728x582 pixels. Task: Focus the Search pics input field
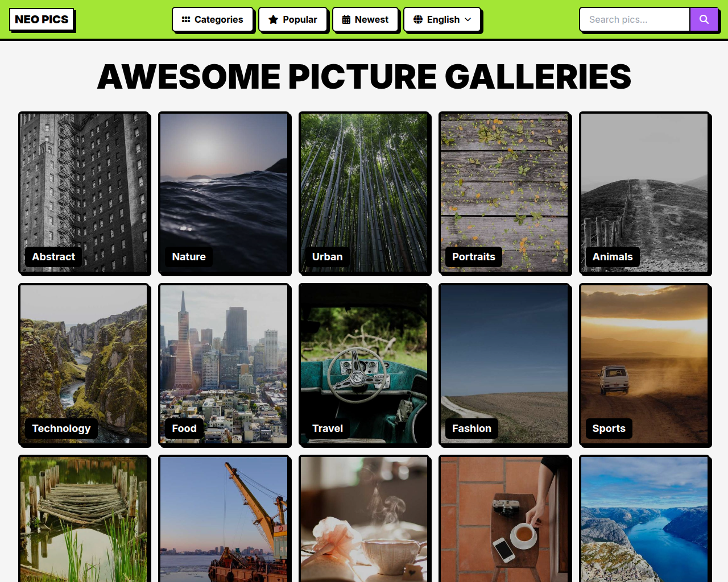pyautogui.click(x=635, y=19)
